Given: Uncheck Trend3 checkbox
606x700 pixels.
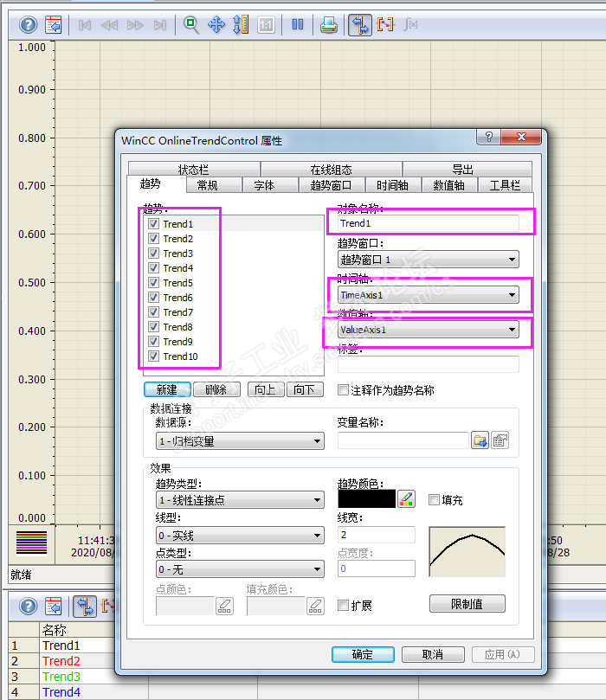Looking at the screenshot, I should 153,254.
